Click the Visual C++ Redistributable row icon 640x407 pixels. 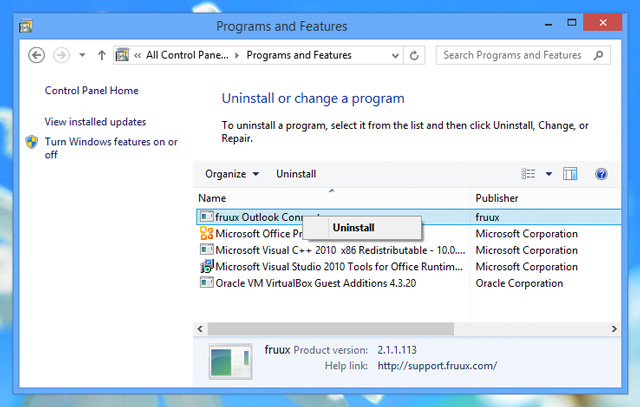click(207, 250)
